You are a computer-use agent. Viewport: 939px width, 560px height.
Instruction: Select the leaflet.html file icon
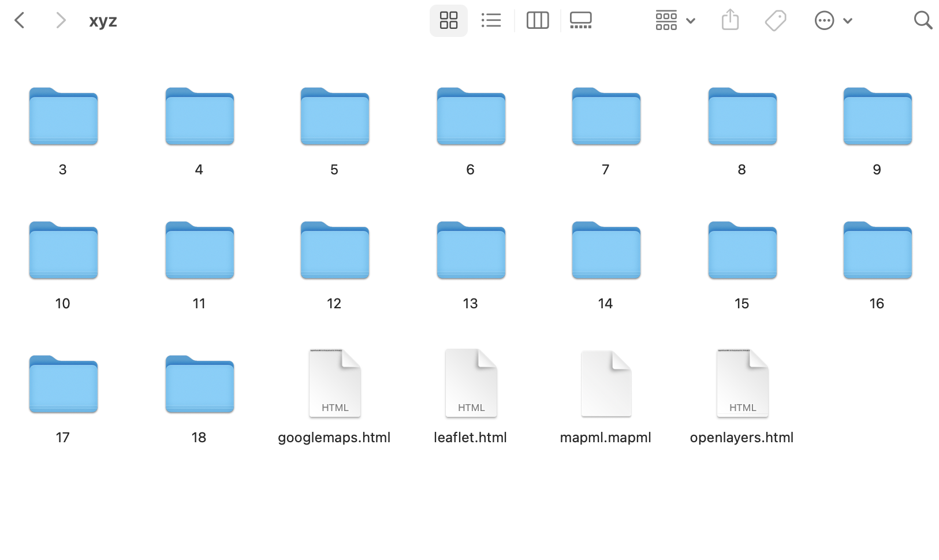471,383
